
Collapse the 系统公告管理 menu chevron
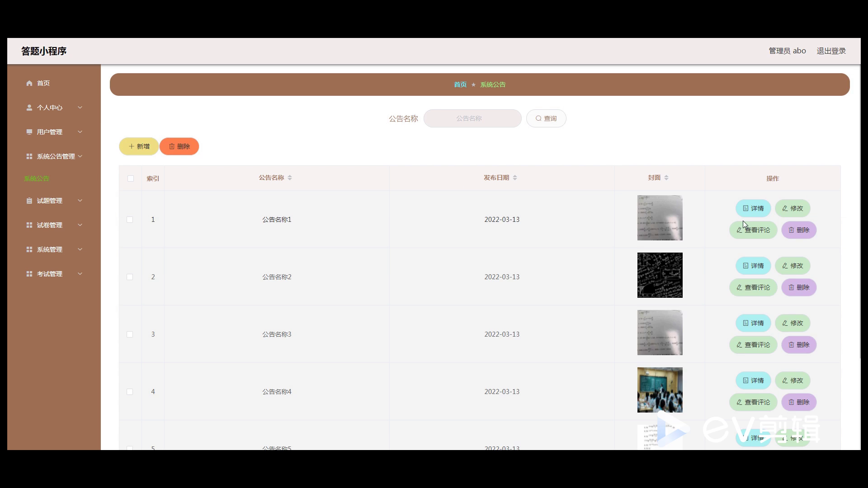click(x=80, y=156)
